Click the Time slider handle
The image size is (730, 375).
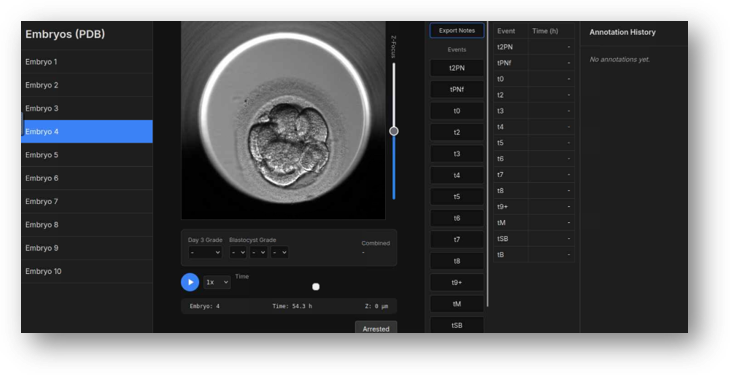(316, 286)
